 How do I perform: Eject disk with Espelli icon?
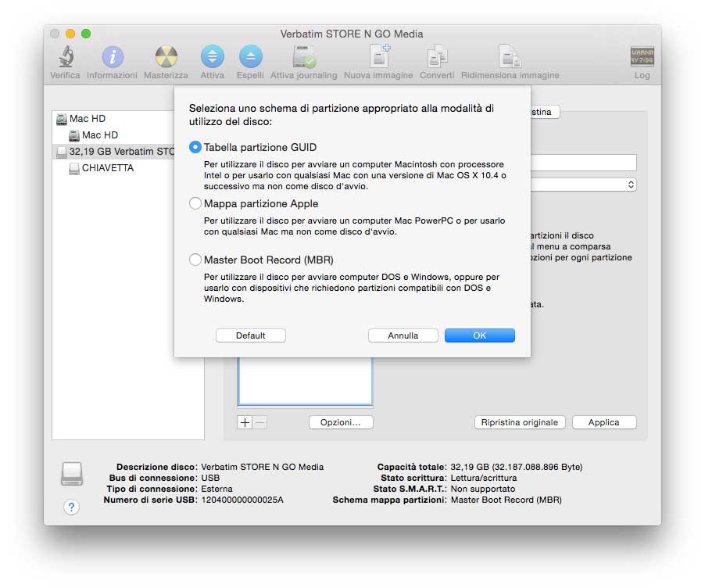(250, 57)
